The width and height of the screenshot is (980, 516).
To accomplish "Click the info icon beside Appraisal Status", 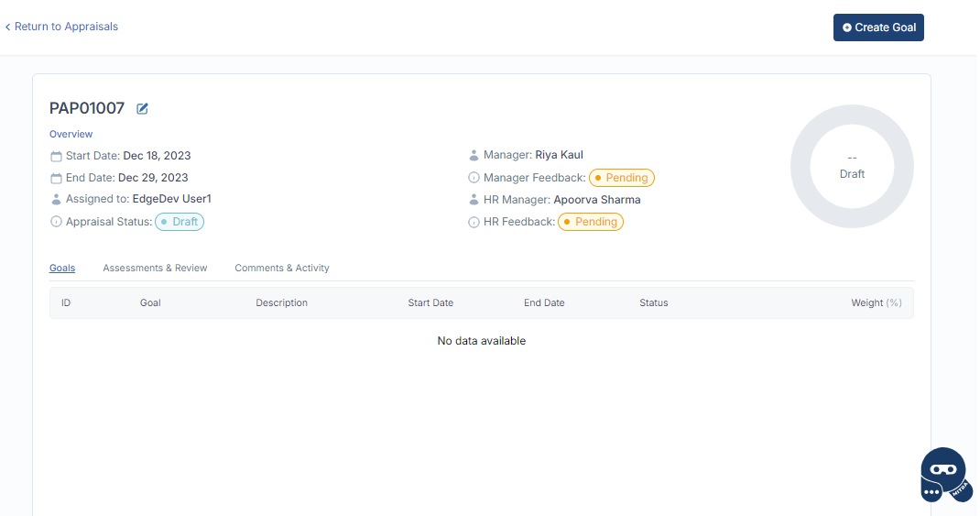I will 56,222.
